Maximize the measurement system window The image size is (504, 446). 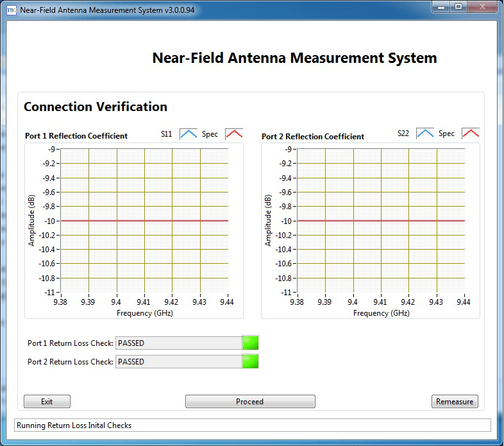tap(458, 7)
